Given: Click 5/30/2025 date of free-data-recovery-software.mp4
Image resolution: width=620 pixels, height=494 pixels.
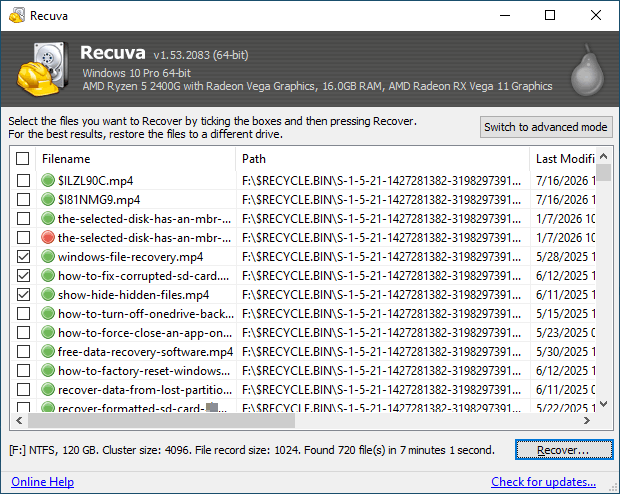Looking at the screenshot, I should pos(565,352).
